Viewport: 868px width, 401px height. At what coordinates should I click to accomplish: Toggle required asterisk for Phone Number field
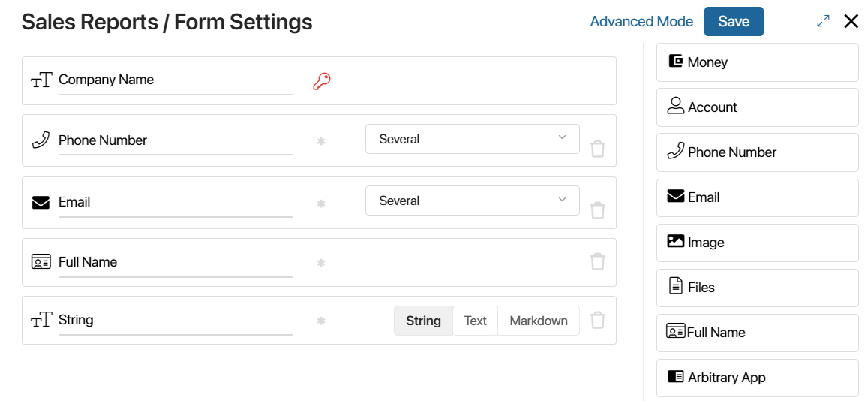tap(320, 141)
